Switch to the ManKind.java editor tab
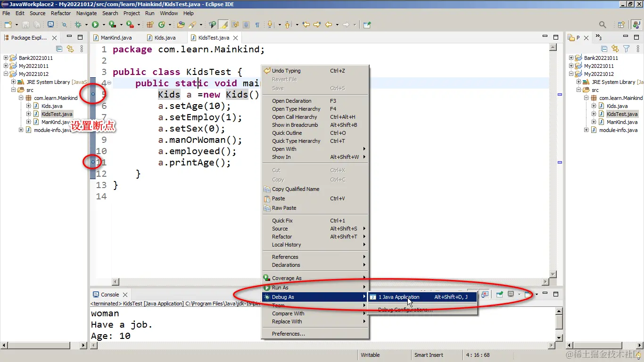This screenshot has width=644, height=362. 116,38
